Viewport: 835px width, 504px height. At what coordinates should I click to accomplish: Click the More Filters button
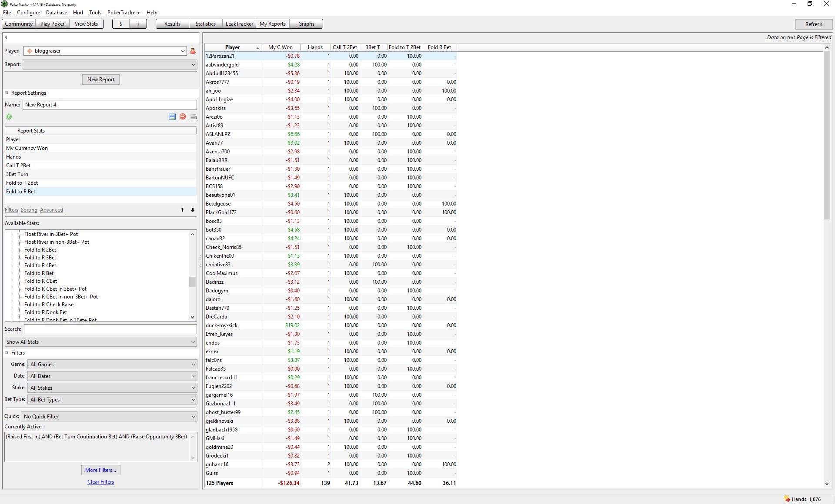[101, 470]
